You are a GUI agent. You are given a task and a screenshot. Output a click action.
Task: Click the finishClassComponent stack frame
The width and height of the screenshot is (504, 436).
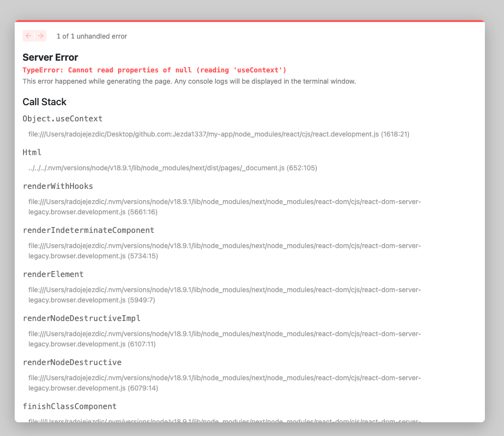tap(70, 406)
